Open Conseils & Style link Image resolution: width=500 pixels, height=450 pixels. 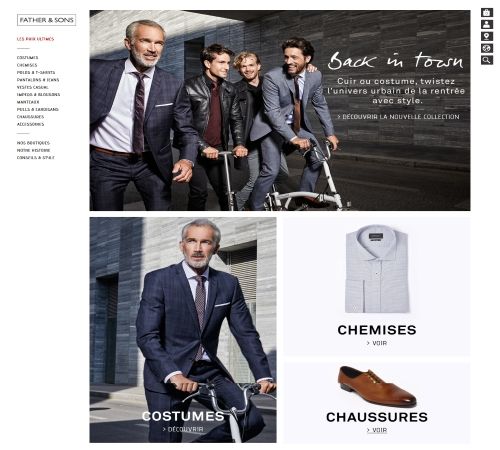[36, 158]
